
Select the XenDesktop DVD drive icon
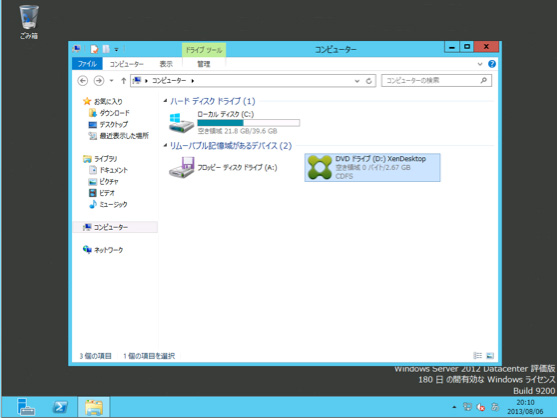click(x=319, y=168)
